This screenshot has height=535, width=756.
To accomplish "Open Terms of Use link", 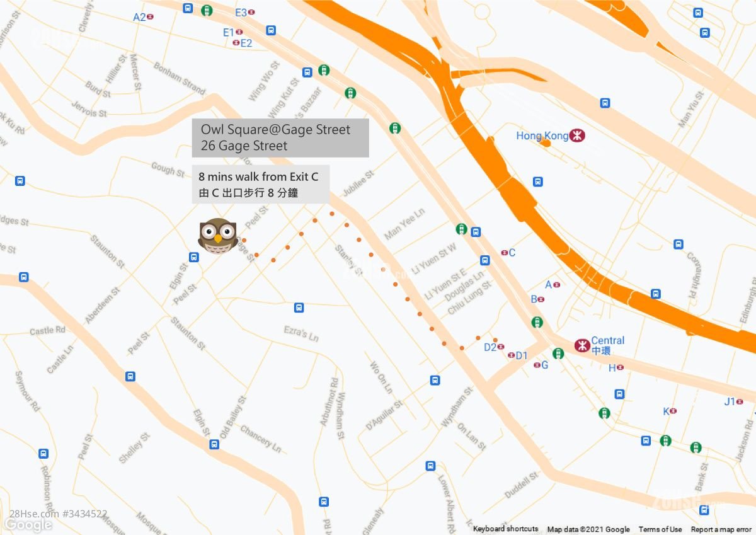I will 660,529.
